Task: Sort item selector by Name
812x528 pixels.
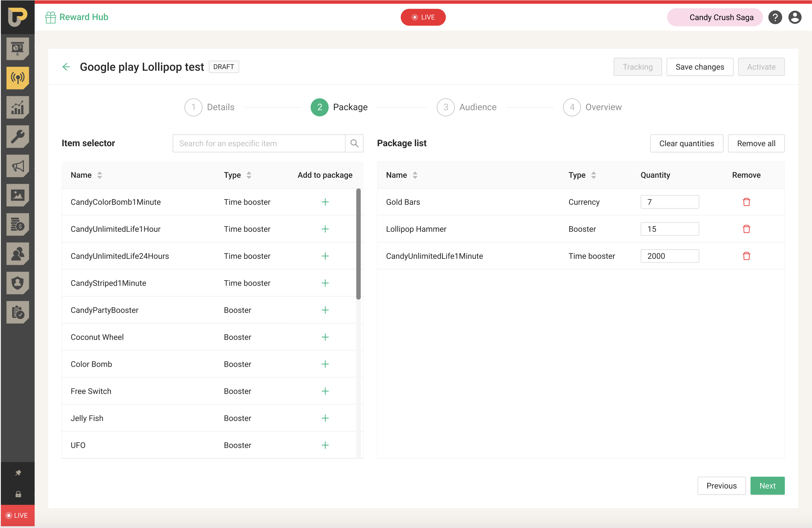Action: pyautogui.click(x=99, y=175)
